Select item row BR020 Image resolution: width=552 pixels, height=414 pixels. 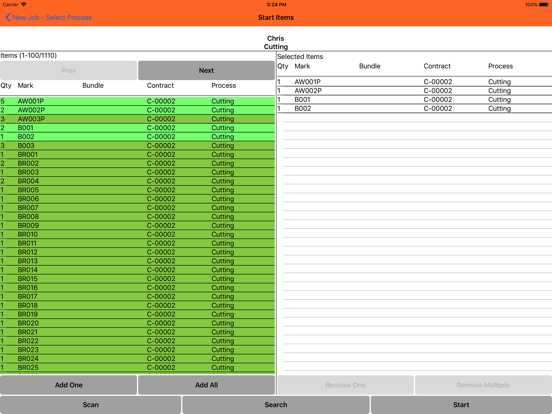click(x=137, y=323)
